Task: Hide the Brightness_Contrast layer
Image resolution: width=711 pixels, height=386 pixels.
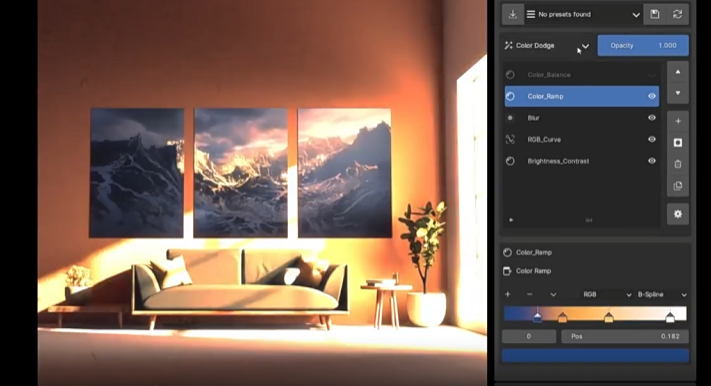Action: coord(652,161)
